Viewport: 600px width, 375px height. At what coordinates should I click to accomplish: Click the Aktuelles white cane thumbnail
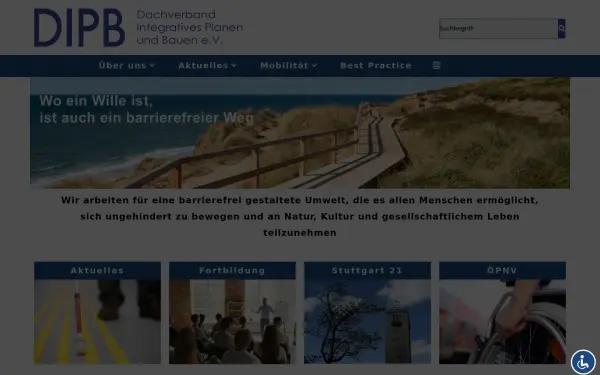pyautogui.click(x=97, y=321)
